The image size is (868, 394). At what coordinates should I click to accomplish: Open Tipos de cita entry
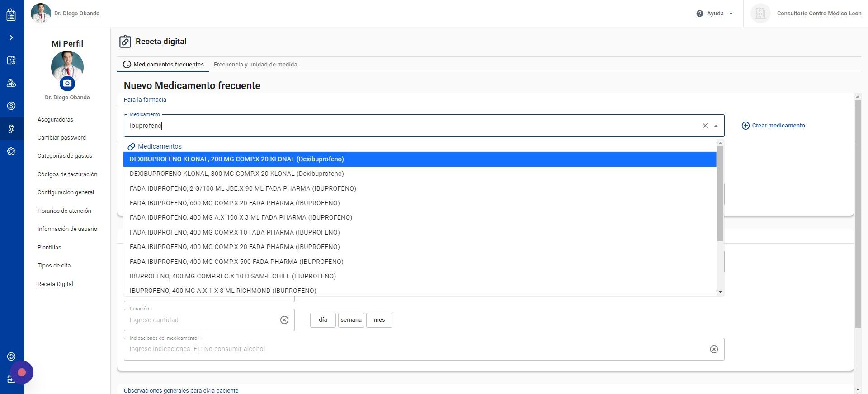click(x=54, y=266)
